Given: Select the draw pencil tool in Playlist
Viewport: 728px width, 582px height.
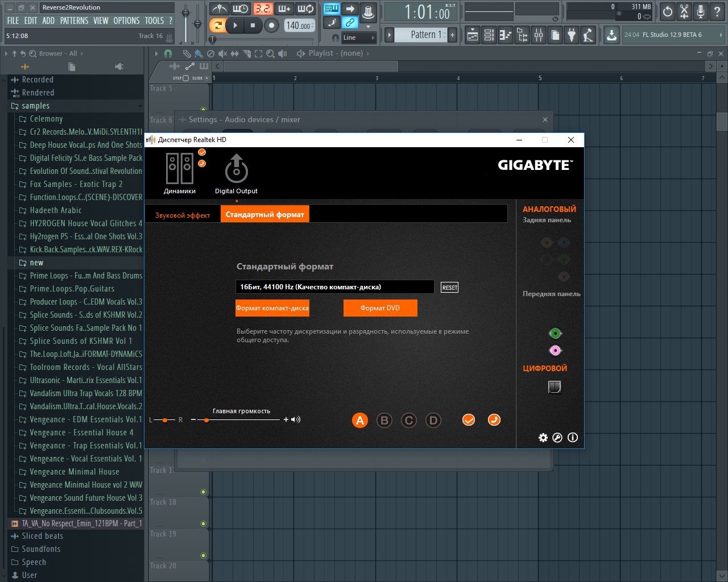Looking at the screenshot, I should point(187,53).
